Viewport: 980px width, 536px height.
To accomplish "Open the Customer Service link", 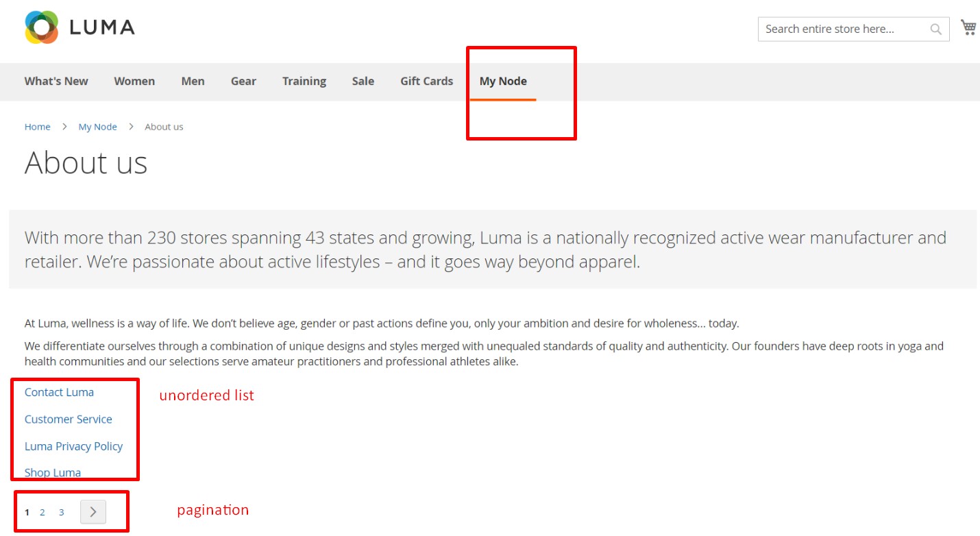I will tap(69, 419).
